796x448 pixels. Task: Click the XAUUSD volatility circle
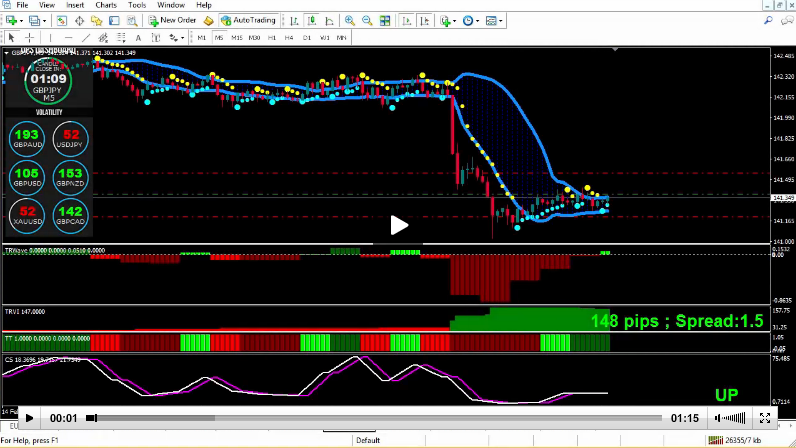(x=27, y=215)
